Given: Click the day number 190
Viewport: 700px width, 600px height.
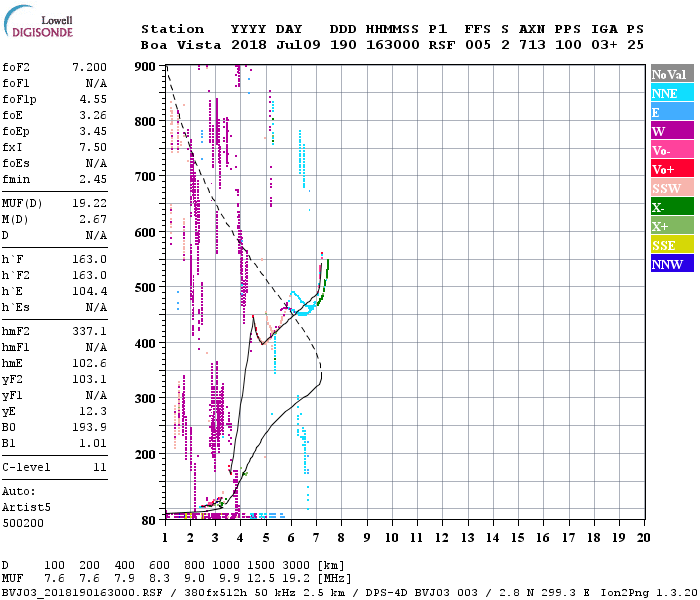Looking at the screenshot, I should click(343, 45).
